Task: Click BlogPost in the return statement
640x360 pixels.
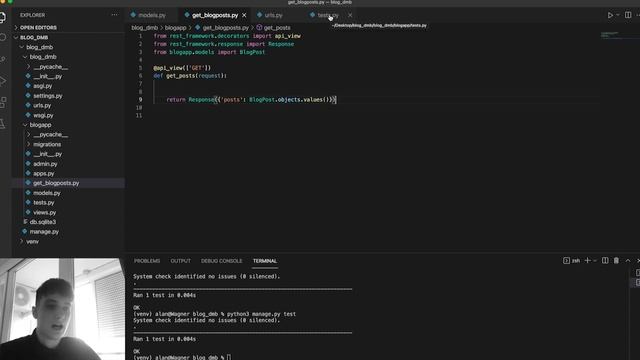Action: tap(262, 100)
